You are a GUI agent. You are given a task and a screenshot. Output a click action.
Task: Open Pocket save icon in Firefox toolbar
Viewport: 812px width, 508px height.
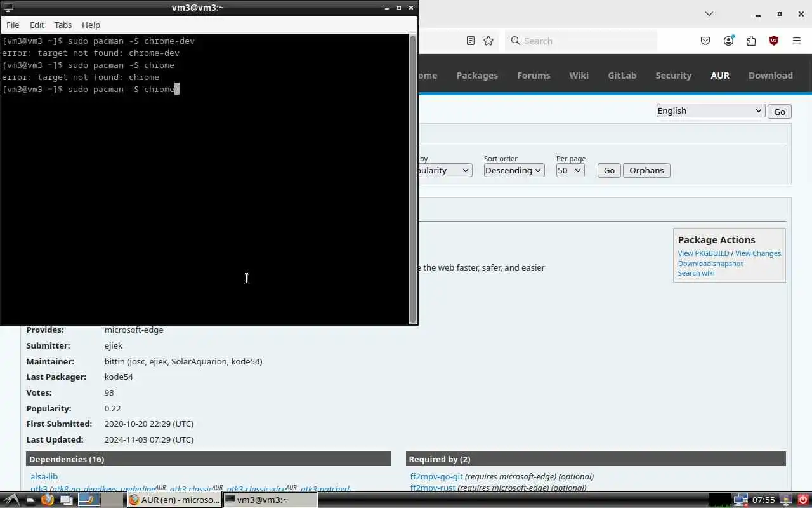click(705, 41)
